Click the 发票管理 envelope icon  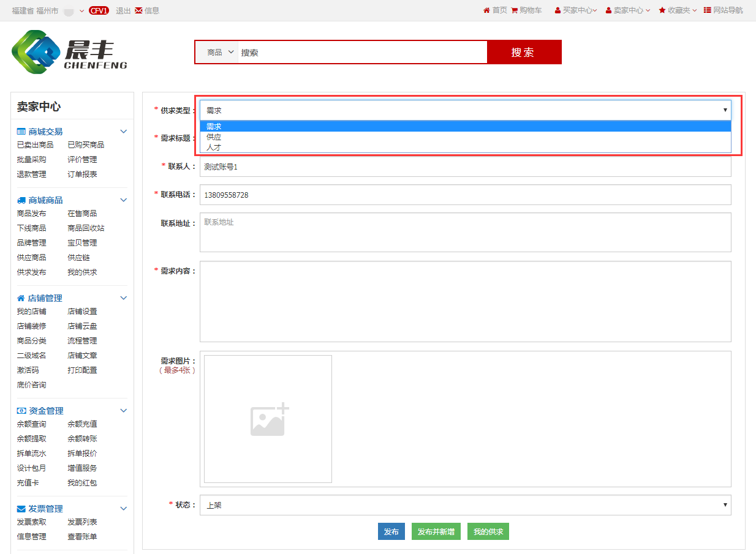[21, 509]
